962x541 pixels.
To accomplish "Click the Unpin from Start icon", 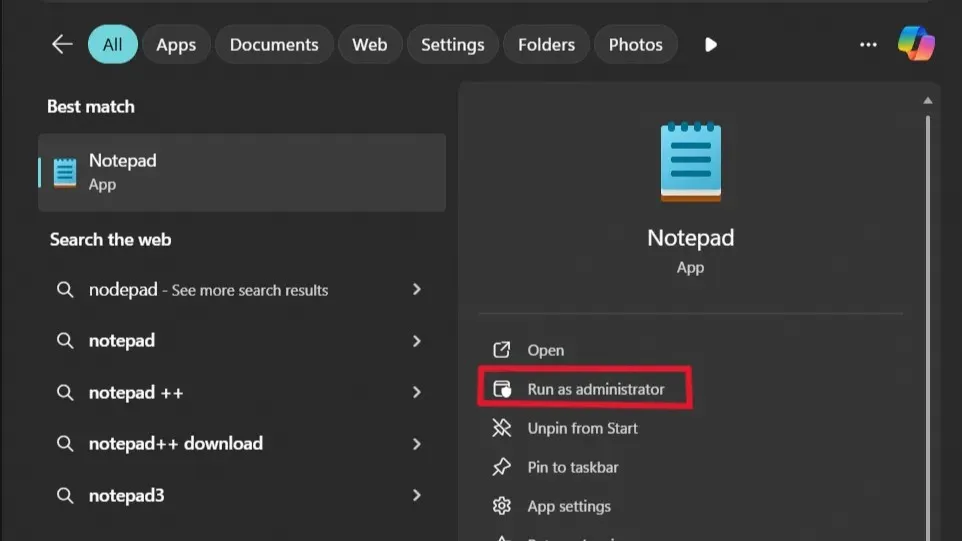I will click(x=501, y=428).
